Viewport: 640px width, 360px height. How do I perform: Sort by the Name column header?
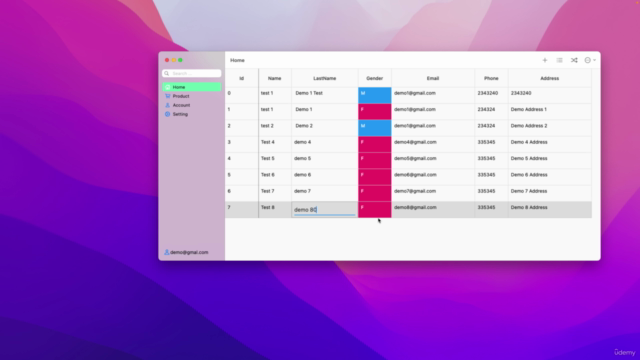point(275,78)
